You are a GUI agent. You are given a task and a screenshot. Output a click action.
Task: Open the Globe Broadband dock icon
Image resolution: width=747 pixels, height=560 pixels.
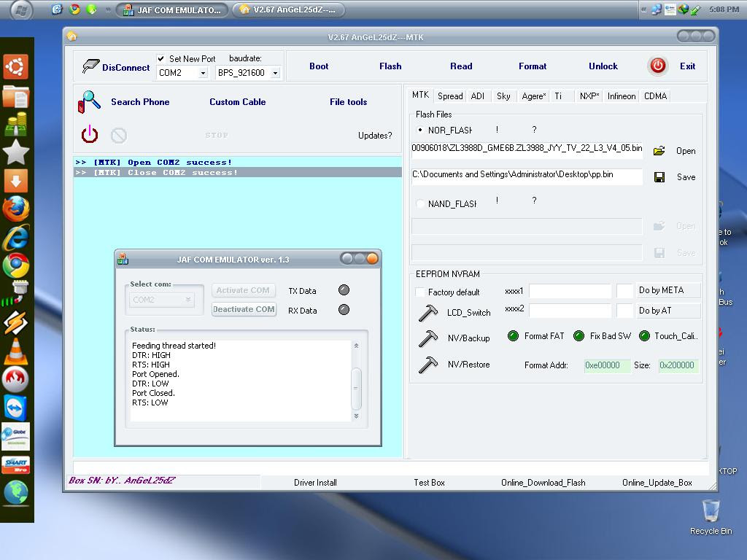[x=16, y=437]
